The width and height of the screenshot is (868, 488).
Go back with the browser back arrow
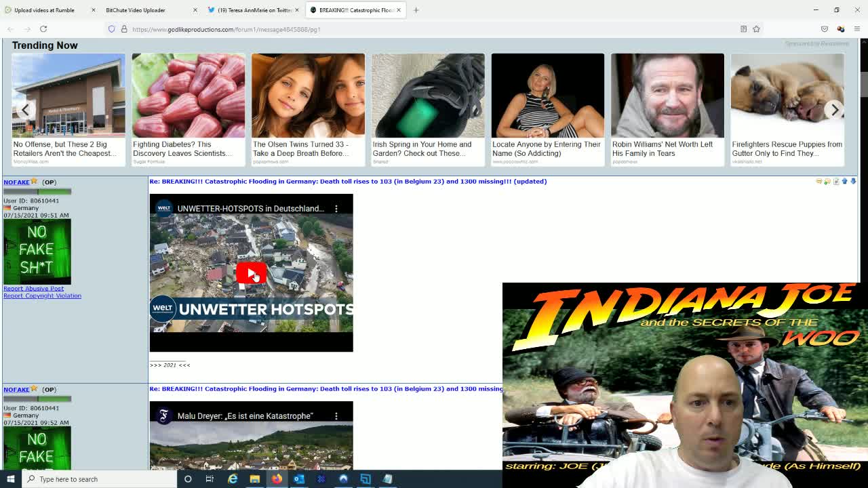click(11, 29)
